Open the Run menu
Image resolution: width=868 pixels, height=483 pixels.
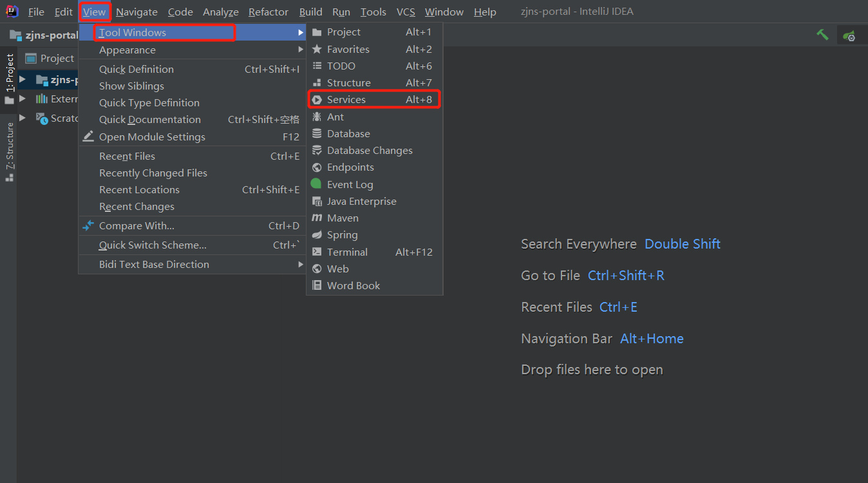(x=341, y=12)
